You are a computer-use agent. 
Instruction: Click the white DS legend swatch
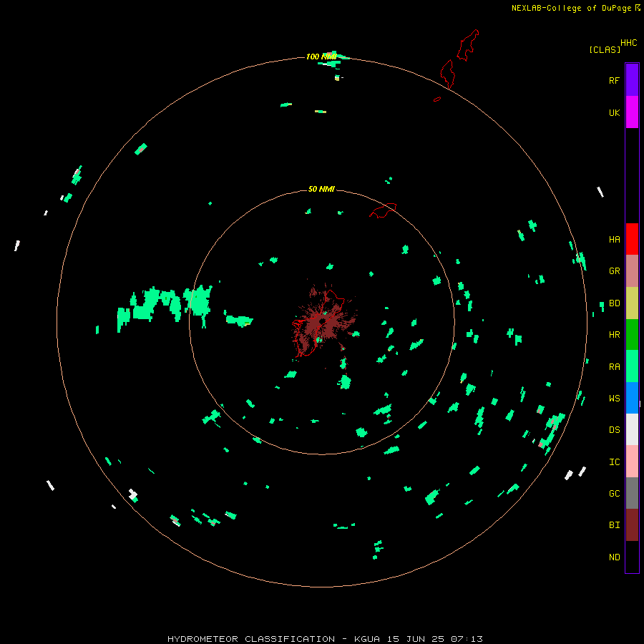click(632, 429)
